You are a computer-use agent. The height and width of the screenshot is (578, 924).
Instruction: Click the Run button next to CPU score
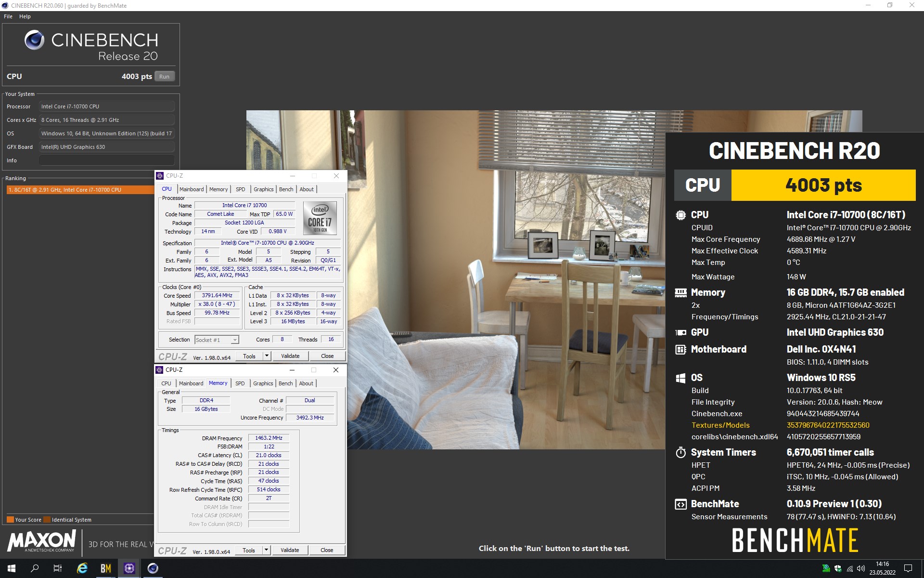[x=165, y=77]
